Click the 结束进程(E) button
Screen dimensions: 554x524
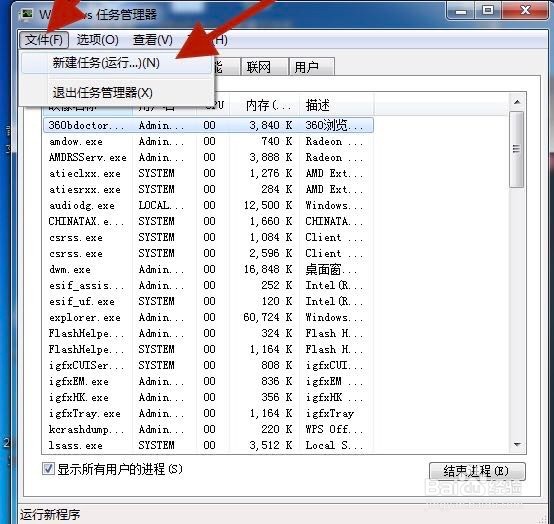click(x=477, y=471)
